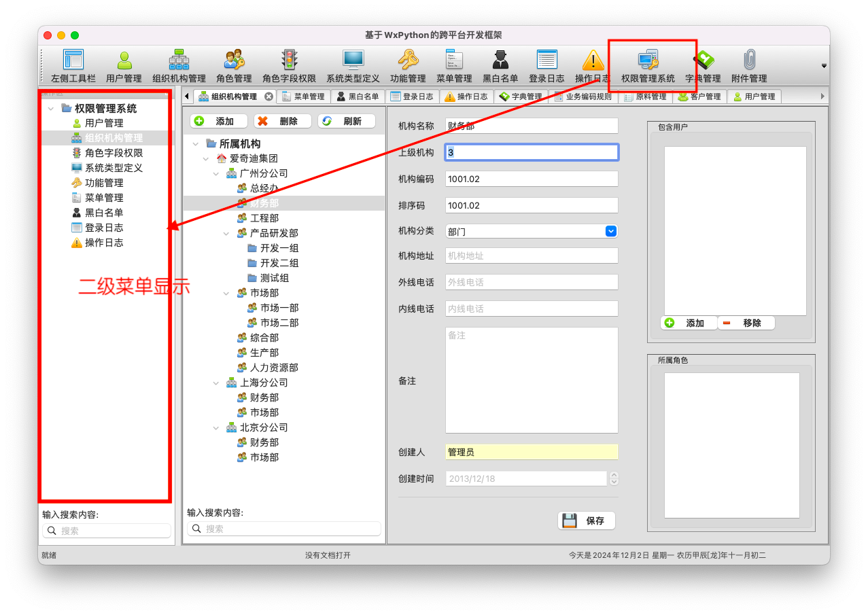Open 字典管理 toolbar icon

704,66
